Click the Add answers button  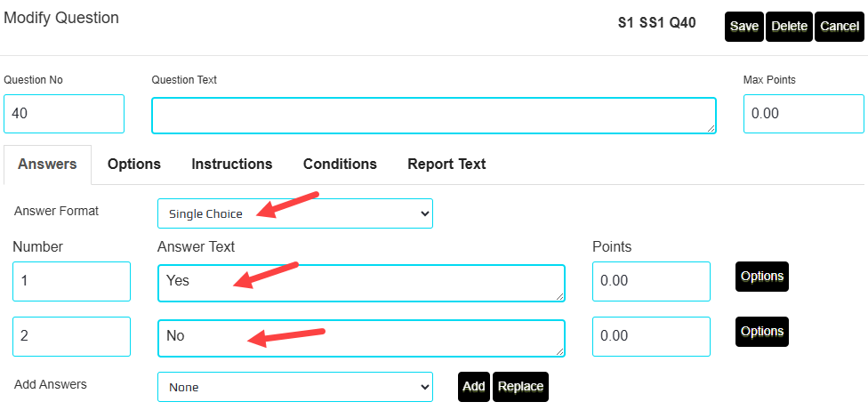tap(474, 387)
